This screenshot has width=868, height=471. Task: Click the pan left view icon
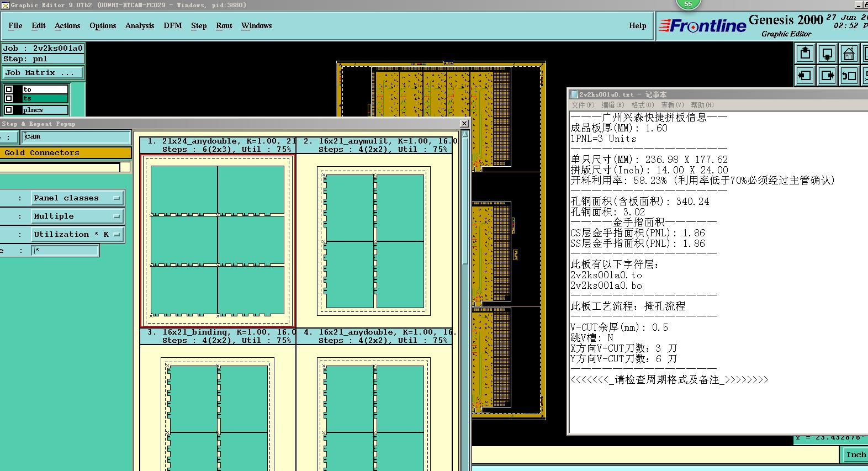pos(805,76)
